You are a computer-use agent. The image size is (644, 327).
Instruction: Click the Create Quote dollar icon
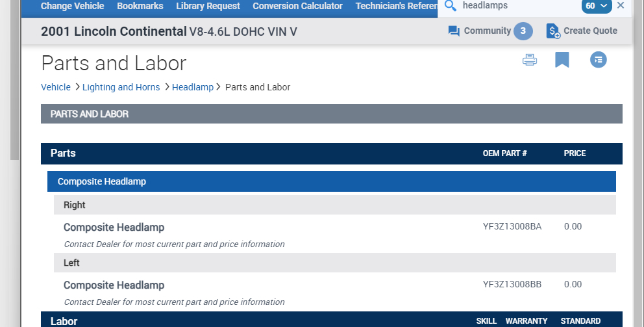(553, 31)
